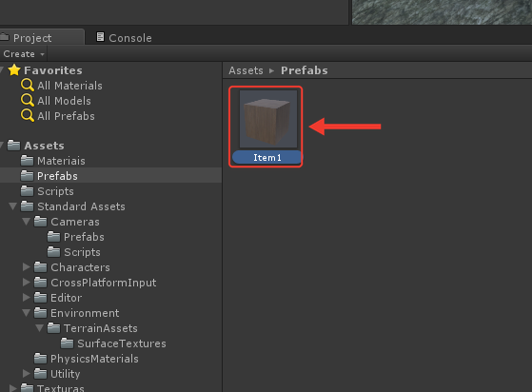This screenshot has height=392, width=532.
Task: Click the Editor folder icon
Action: pyautogui.click(x=40, y=298)
